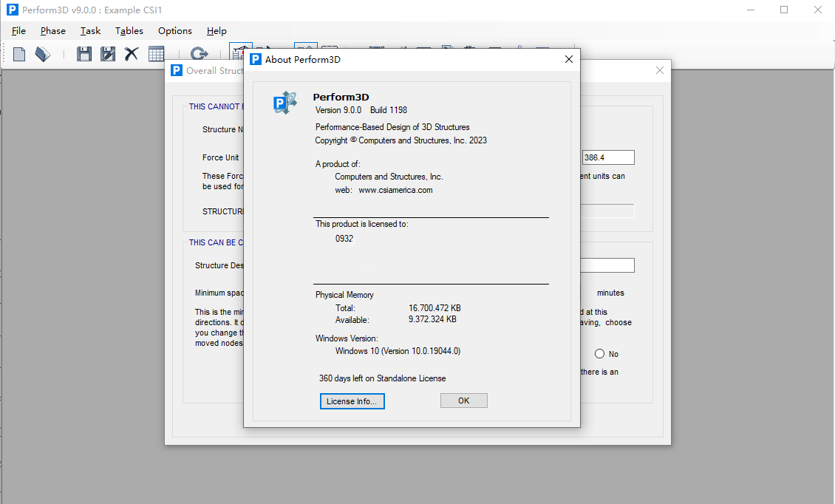
Task: Click the Perform3D logo in About dialog
Action: 285,102
